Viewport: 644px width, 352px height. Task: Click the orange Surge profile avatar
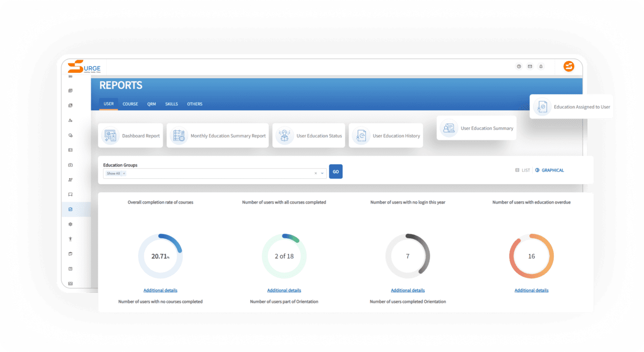click(x=569, y=66)
